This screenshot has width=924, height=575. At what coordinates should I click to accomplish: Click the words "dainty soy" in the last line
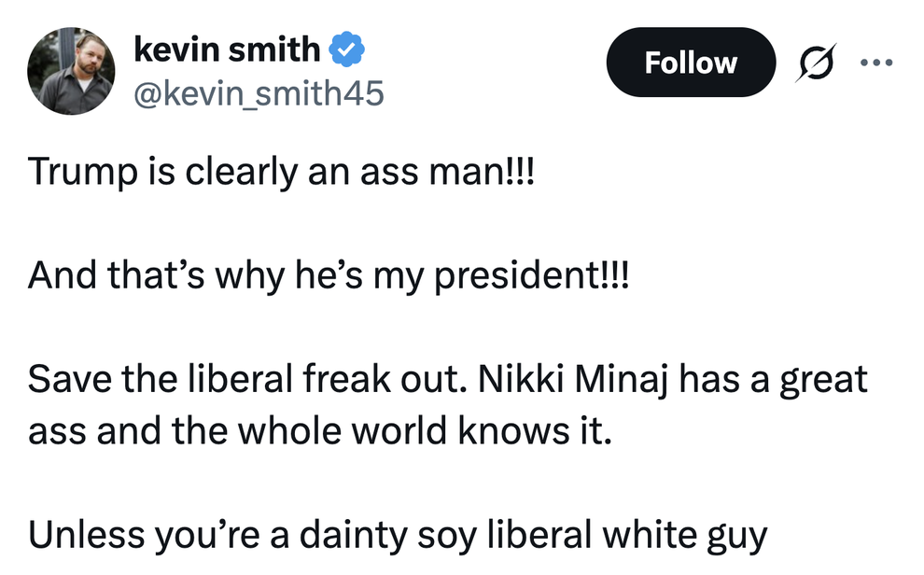pos(388,535)
